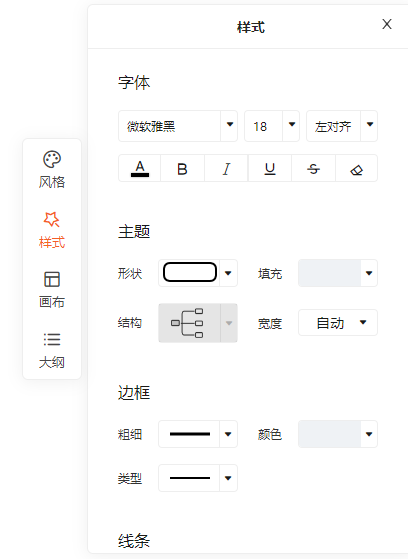Open the 填充 fill color swatch
The width and height of the screenshot is (408, 559).
[x=338, y=273]
